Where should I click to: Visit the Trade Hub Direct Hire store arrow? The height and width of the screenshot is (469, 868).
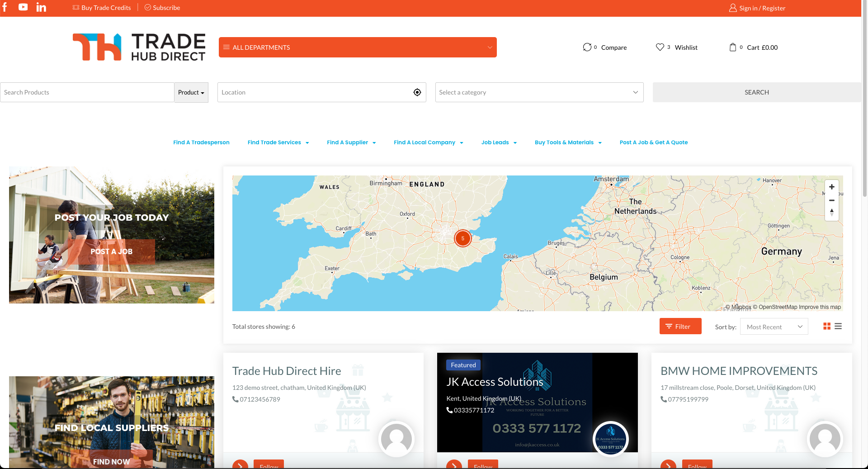click(x=240, y=464)
